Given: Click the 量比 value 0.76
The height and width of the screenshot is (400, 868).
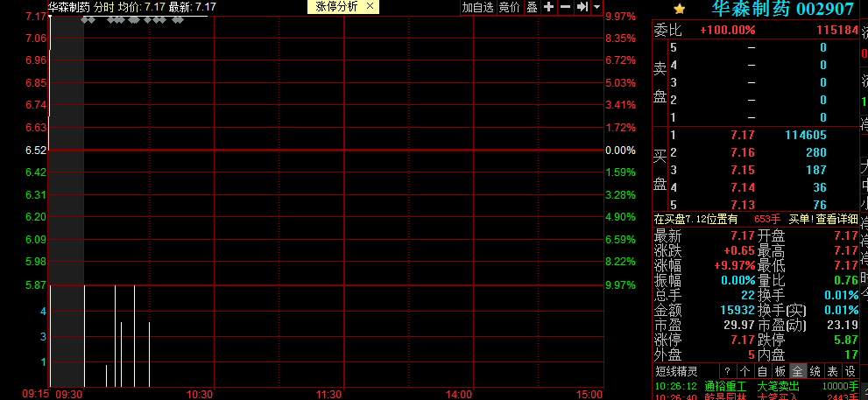Looking at the screenshot, I should 846,280.
